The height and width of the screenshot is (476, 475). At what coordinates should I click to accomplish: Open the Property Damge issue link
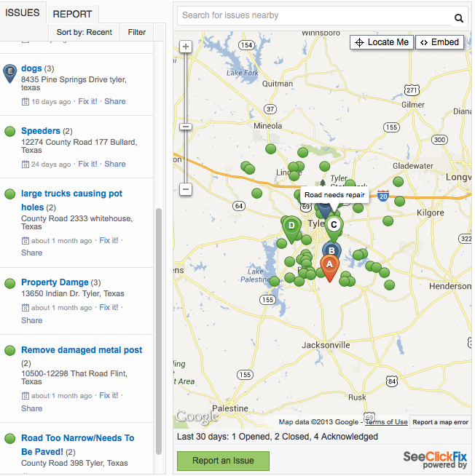(x=55, y=282)
